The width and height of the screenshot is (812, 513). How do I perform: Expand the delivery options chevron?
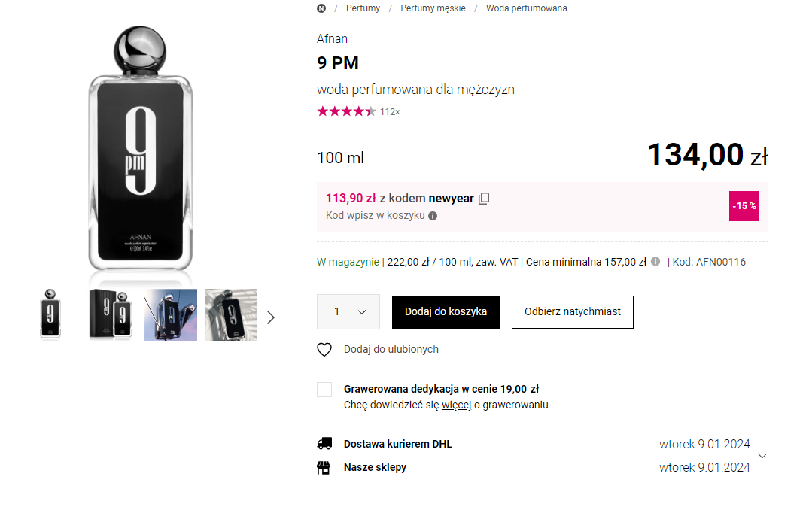pos(762,456)
